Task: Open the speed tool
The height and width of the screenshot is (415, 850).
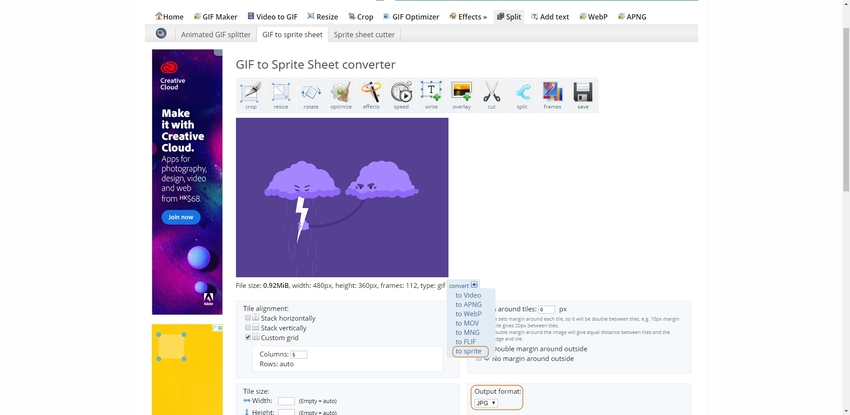Action: pos(401,95)
